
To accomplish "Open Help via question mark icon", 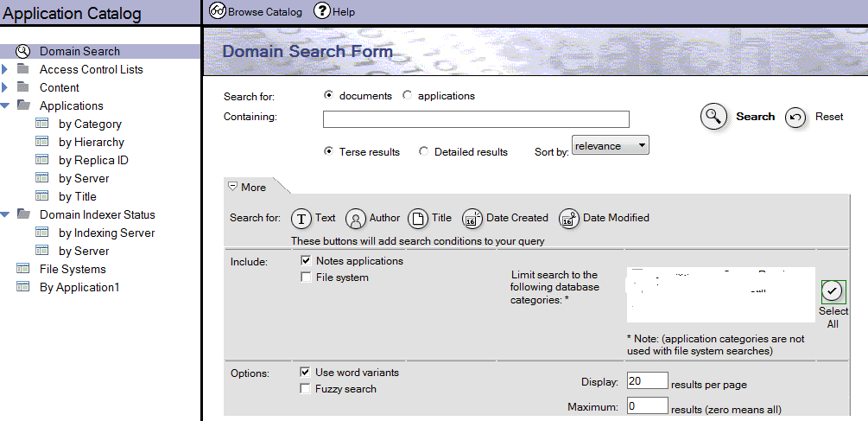I will [322, 12].
